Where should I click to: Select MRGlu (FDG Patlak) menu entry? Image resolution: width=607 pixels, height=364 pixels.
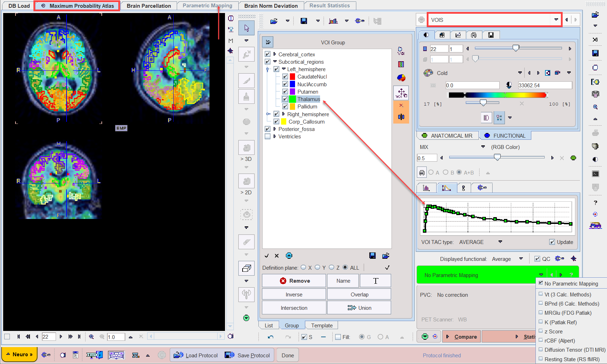pos(568,313)
